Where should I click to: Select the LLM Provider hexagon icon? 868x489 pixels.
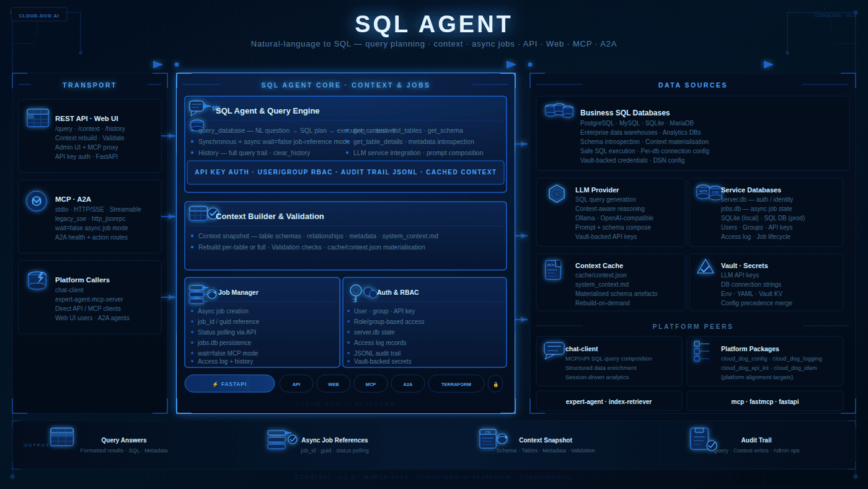(x=556, y=194)
